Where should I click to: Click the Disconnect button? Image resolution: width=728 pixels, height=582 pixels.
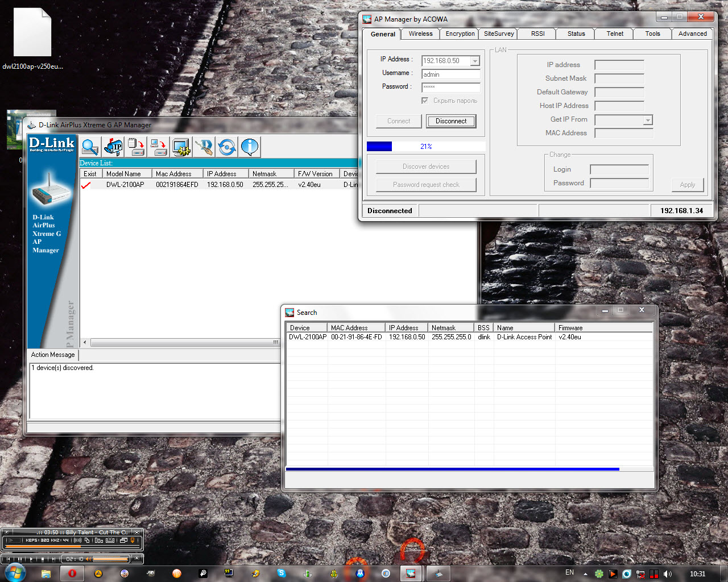451,121
